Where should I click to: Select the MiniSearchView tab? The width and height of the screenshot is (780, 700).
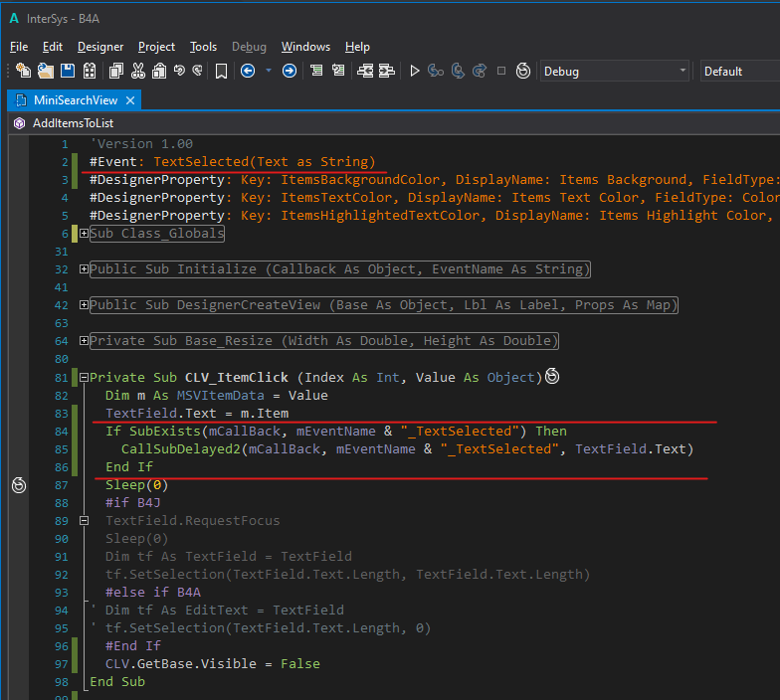[75, 100]
